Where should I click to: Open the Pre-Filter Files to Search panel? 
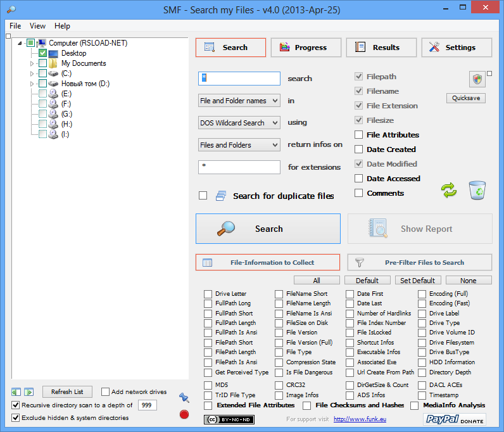[x=420, y=262]
